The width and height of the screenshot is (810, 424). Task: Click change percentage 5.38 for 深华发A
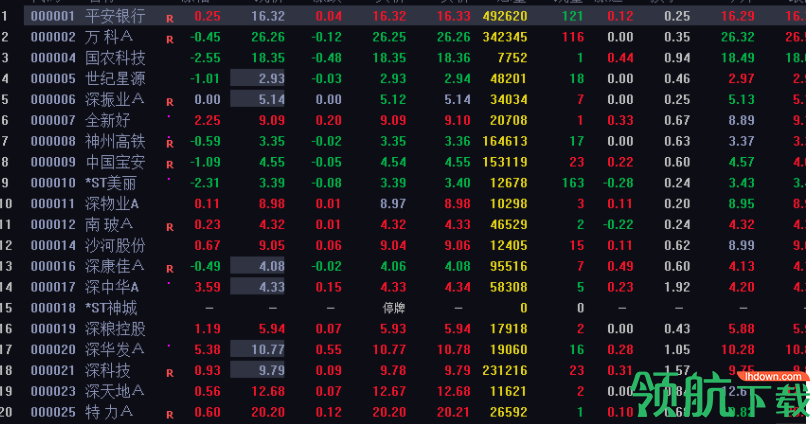click(207, 350)
